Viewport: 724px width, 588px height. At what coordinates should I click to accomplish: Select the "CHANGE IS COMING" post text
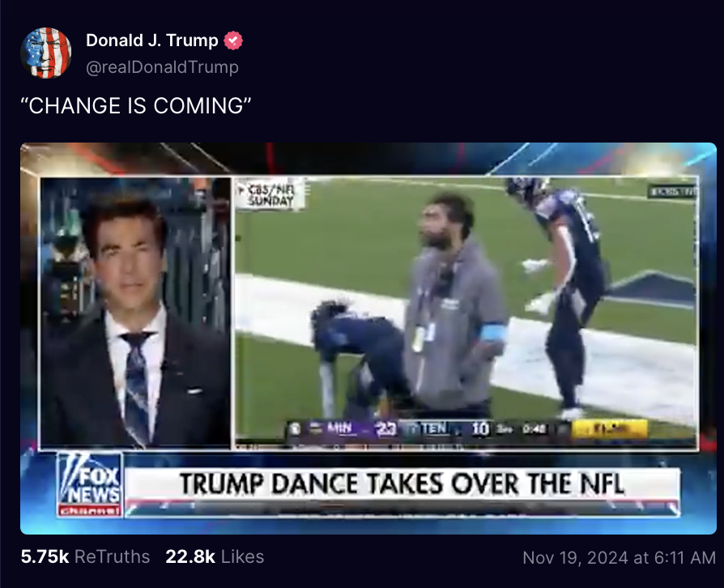[x=136, y=106]
